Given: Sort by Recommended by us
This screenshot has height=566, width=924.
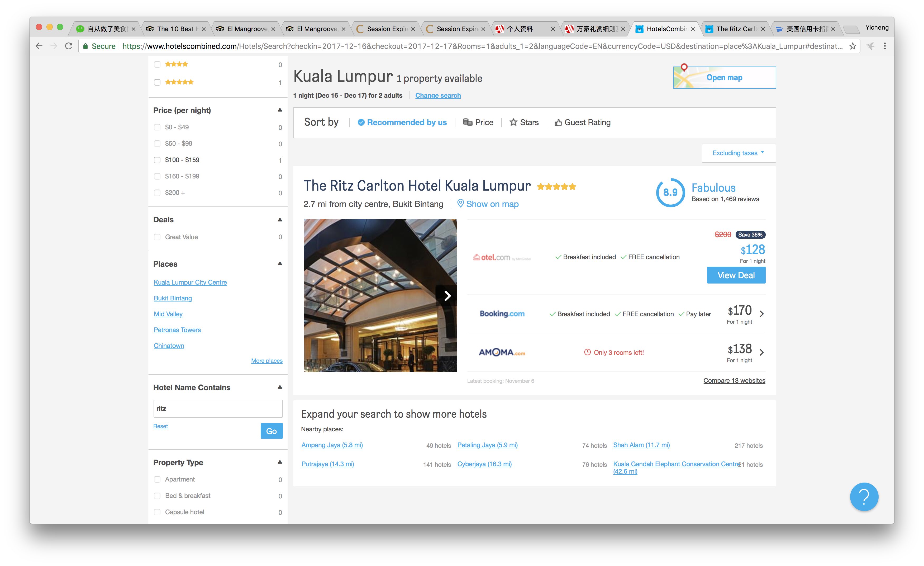Looking at the screenshot, I should [x=402, y=122].
